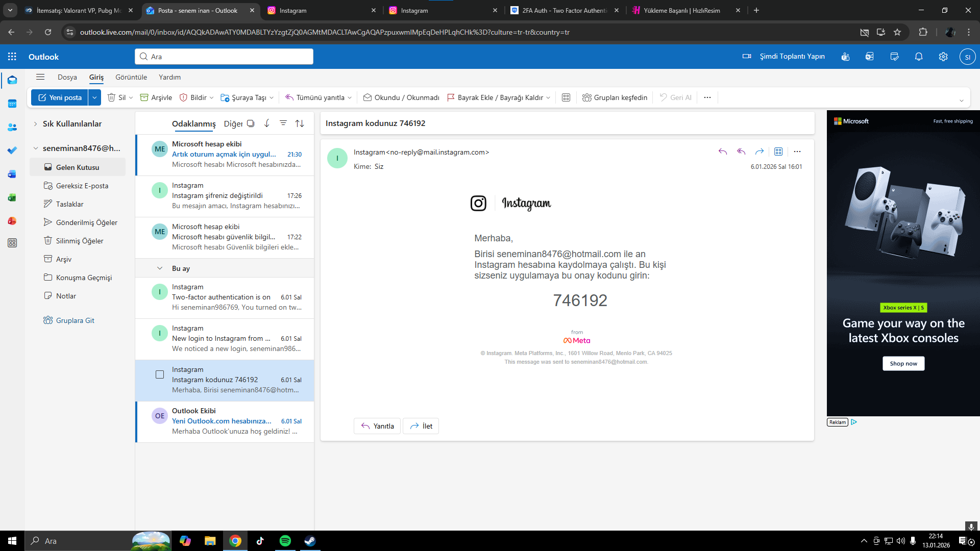Screen dimensions: 980x551
Task: Toggle Okundu / Okunmadı read status
Action: (401, 97)
